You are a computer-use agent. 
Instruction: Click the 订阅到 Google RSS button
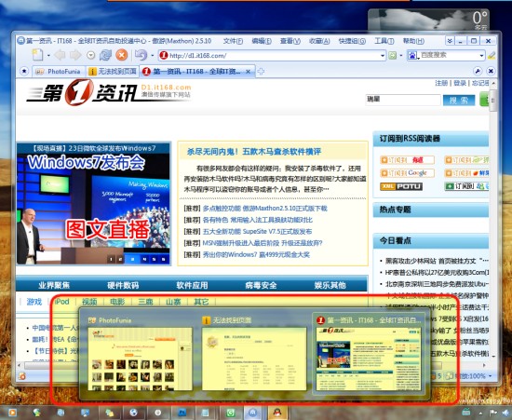click(407, 173)
